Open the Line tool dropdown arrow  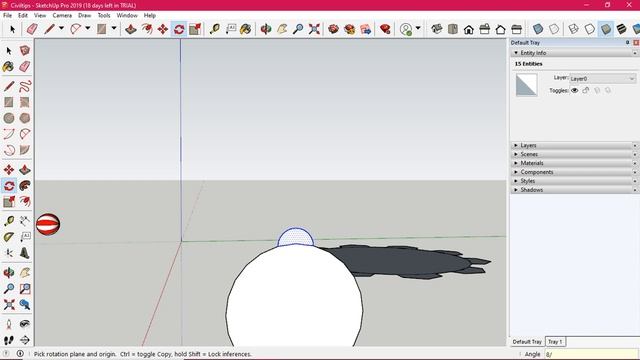61,29
